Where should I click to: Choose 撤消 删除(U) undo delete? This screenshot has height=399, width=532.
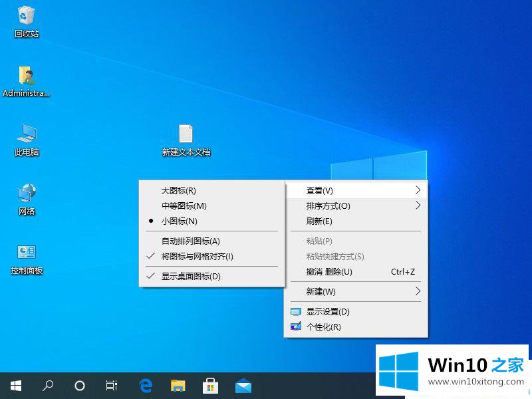click(x=356, y=272)
